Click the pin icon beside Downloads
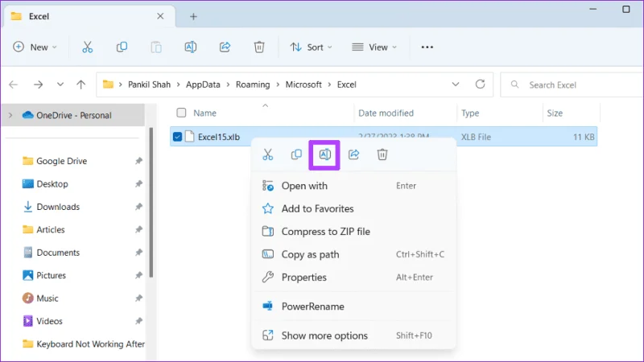The image size is (644, 362). [x=138, y=207]
